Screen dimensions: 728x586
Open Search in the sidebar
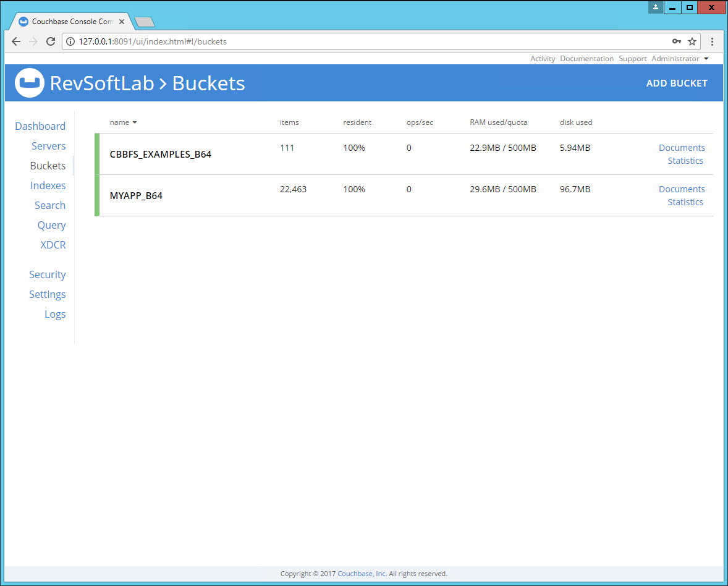50,205
